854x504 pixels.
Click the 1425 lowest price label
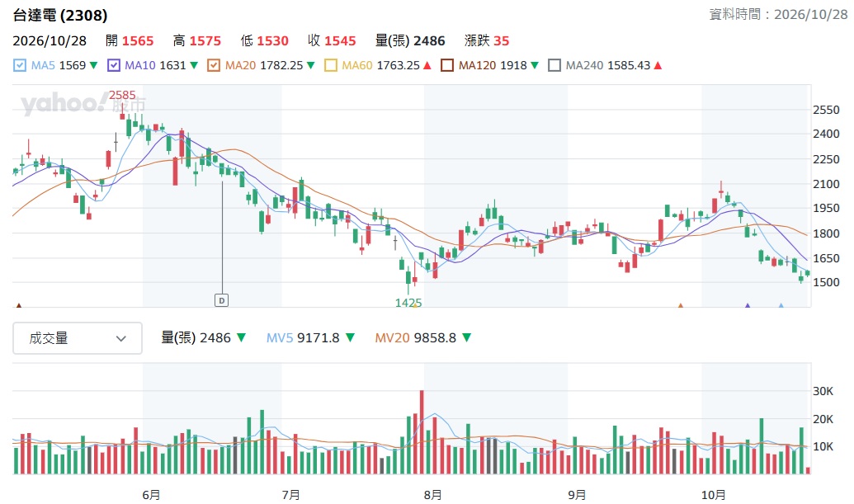(x=408, y=303)
